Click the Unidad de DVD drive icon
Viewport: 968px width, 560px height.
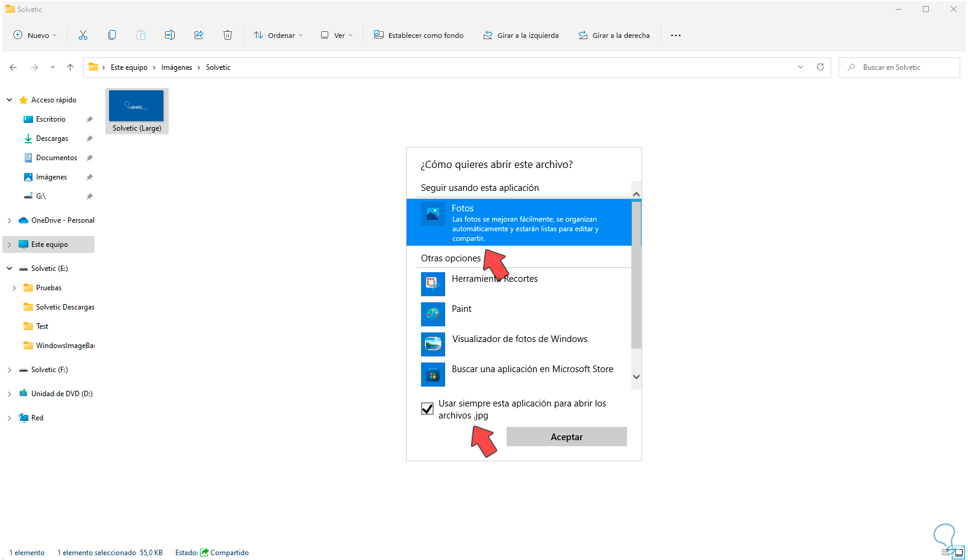[x=23, y=394]
